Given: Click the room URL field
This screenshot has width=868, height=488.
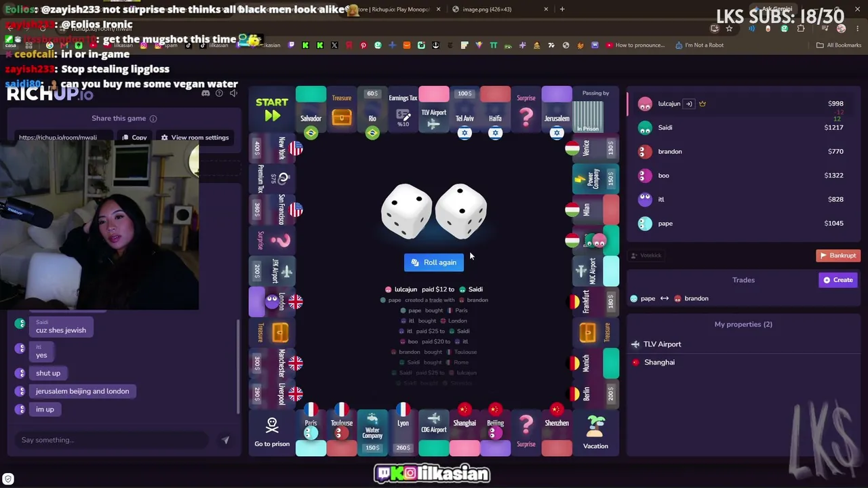Looking at the screenshot, I should click(x=64, y=138).
